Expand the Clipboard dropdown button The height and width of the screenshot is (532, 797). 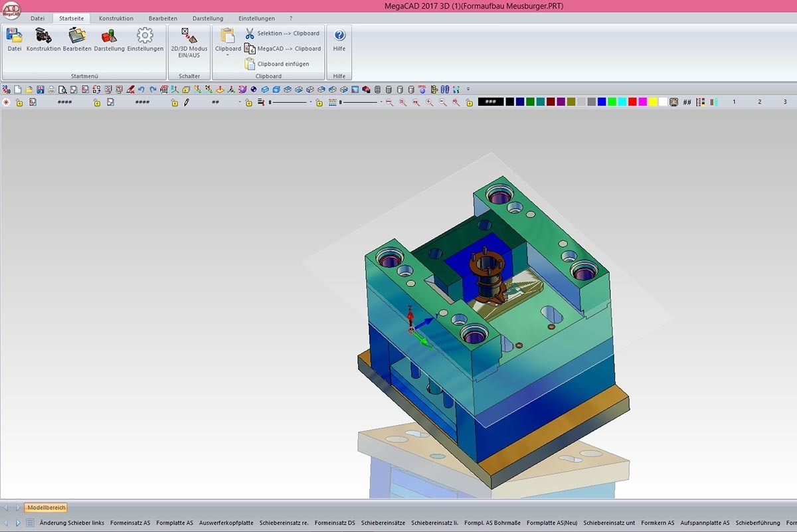[x=228, y=41]
